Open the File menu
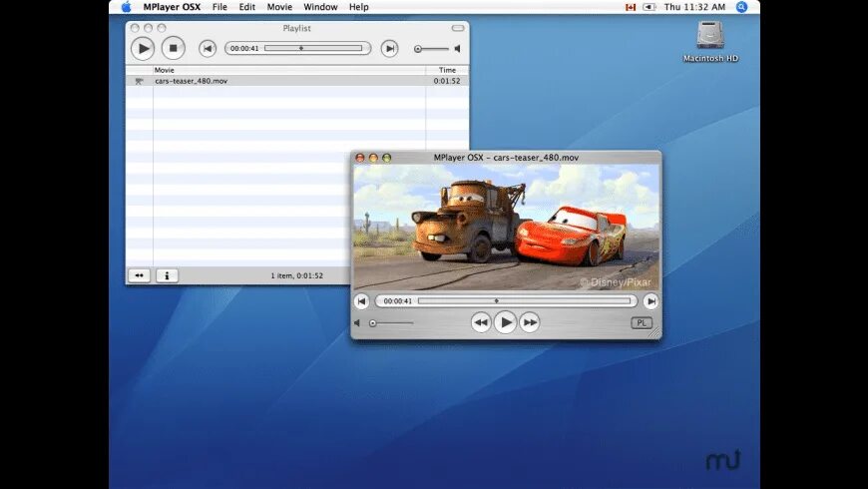Viewport: 868px width, 489px height. click(x=219, y=7)
